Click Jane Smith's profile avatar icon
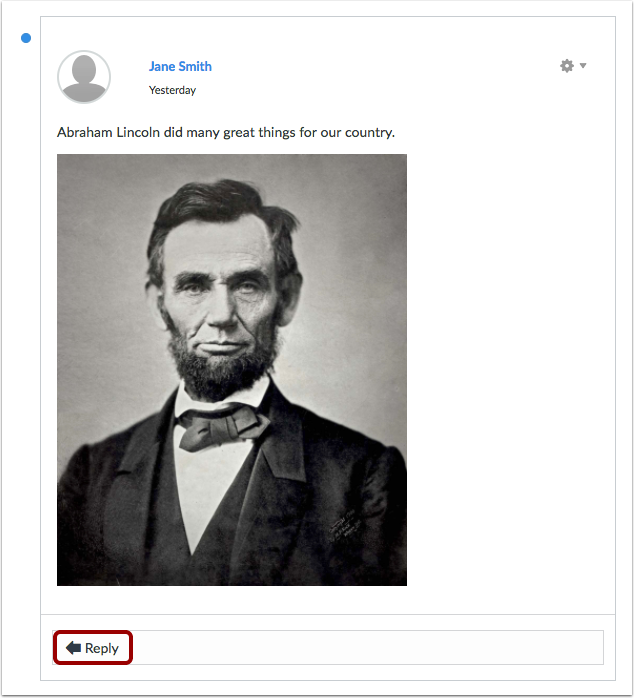This screenshot has height=698, width=634. pyautogui.click(x=84, y=77)
